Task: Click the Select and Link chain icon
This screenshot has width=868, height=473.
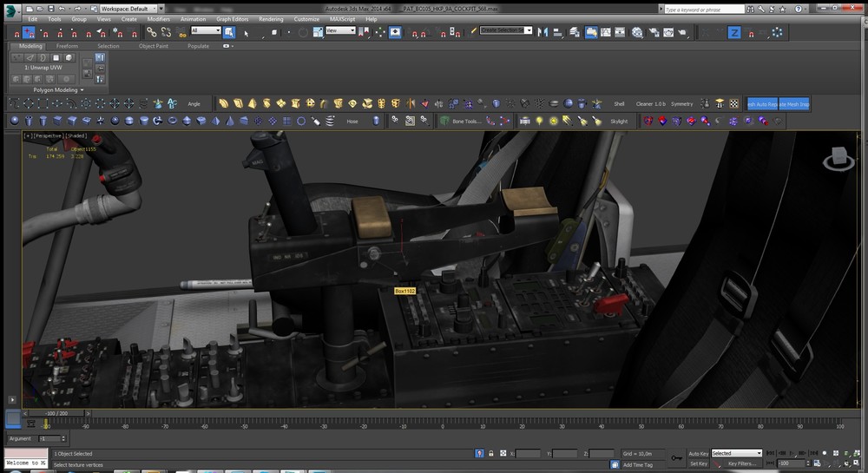Action: click(x=152, y=32)
